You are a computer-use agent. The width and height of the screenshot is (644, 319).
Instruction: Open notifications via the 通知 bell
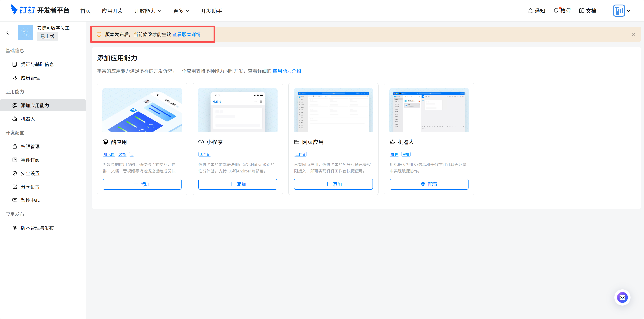[536, 11]
